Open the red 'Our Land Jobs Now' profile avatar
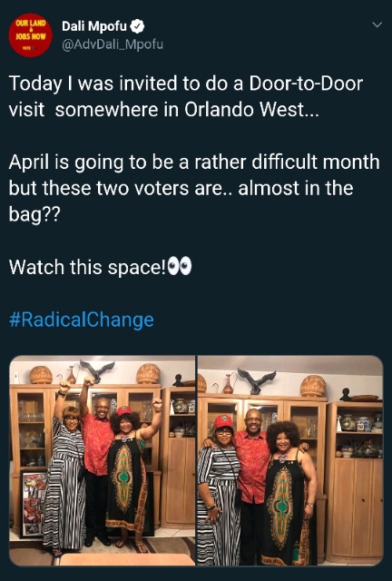 [30, 35]
